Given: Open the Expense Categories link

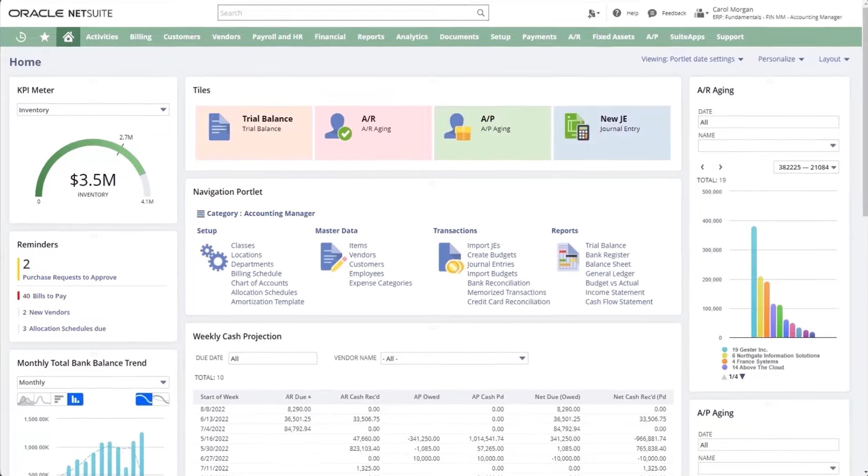Looking at the screenshot, I should coord(380,283).
